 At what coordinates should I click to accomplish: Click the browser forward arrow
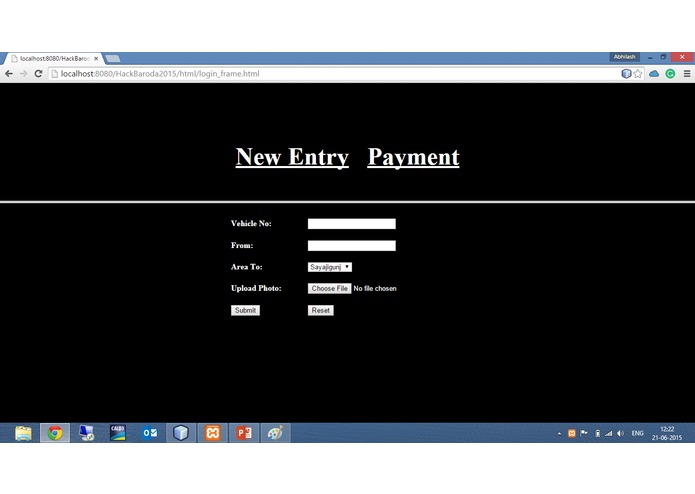tap(23, 74)
